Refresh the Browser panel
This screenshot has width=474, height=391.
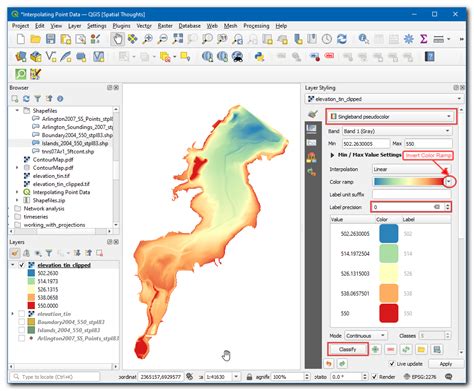(26, 99)
